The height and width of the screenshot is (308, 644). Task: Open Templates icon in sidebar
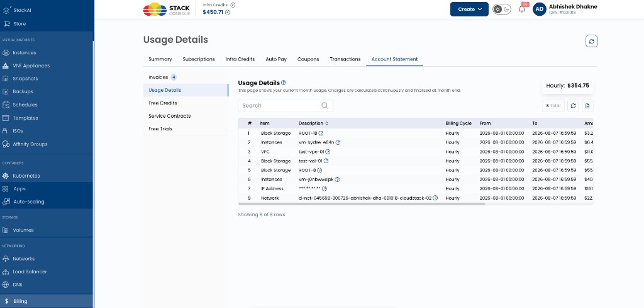pos(6,118)
